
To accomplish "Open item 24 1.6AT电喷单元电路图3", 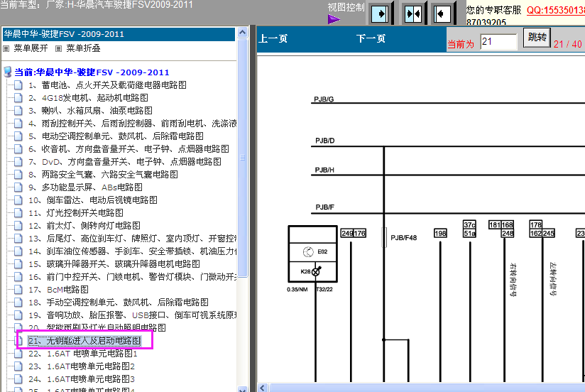I will 82,379.
